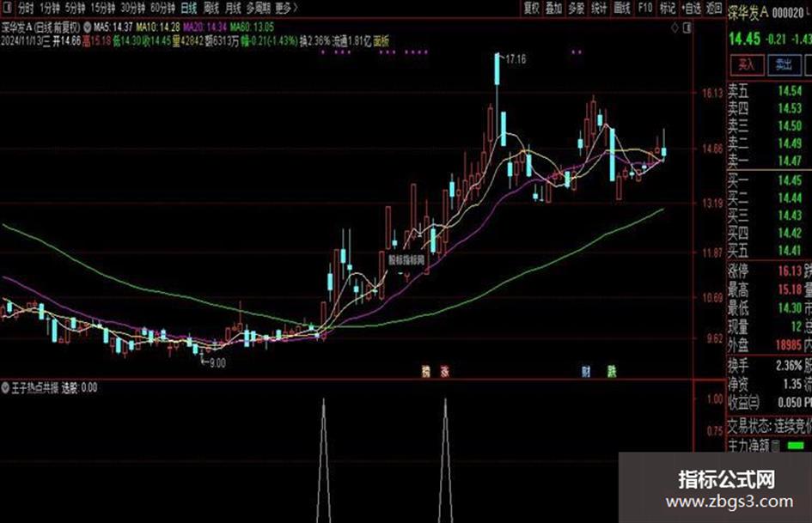812x523 pixels.
Task: Open the 统计 statistics tool
Action: (599, 9)
